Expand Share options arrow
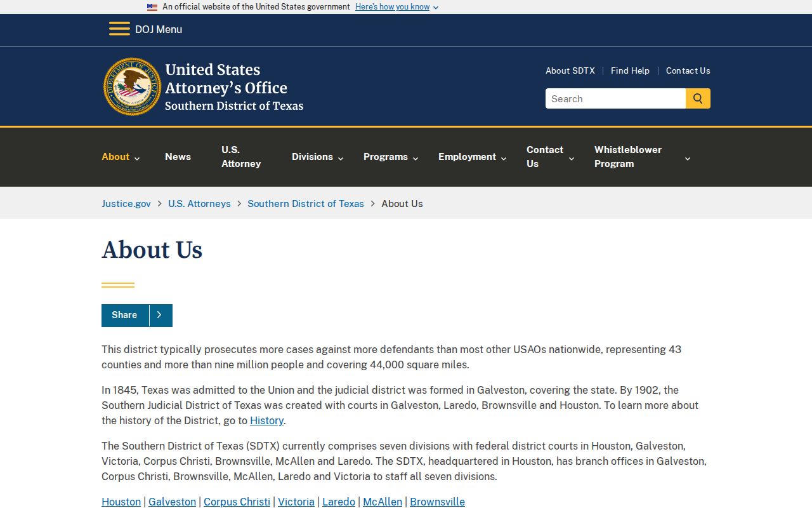The width and height of the screenshot is (812, 508). click(x=160, y=315)
